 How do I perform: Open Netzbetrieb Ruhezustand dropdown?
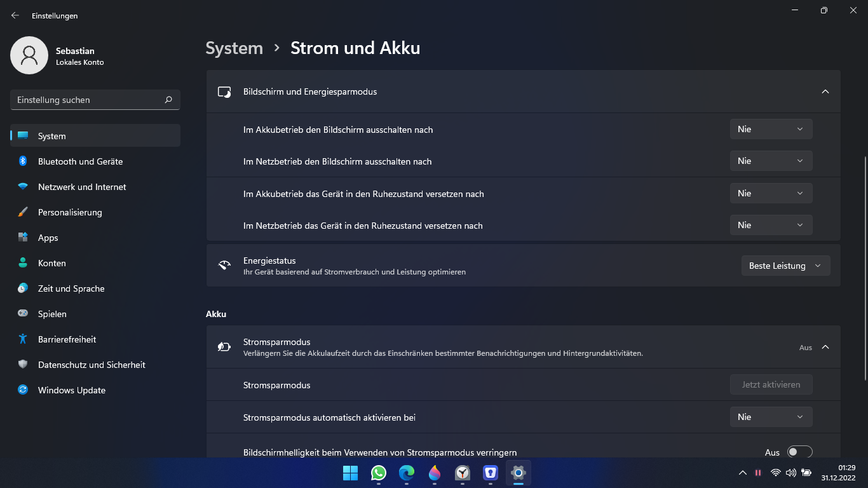[x=771, y=225]
